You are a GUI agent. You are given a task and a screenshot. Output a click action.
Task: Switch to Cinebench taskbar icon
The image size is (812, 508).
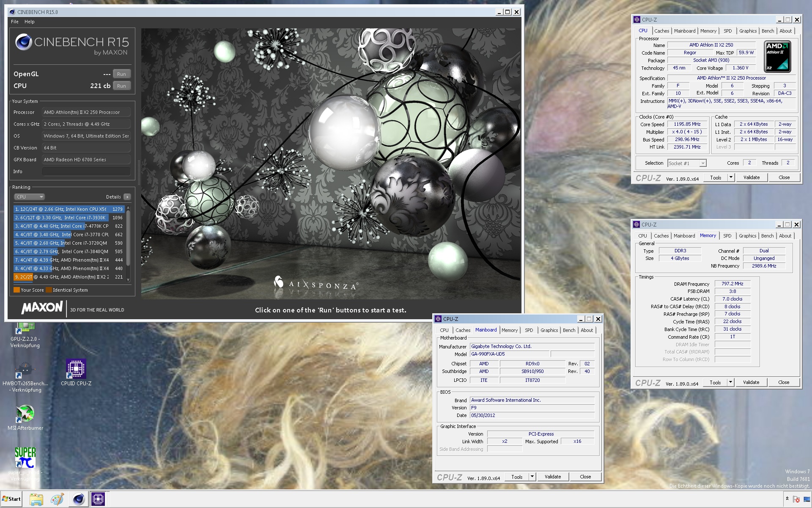tap(78, 500)
